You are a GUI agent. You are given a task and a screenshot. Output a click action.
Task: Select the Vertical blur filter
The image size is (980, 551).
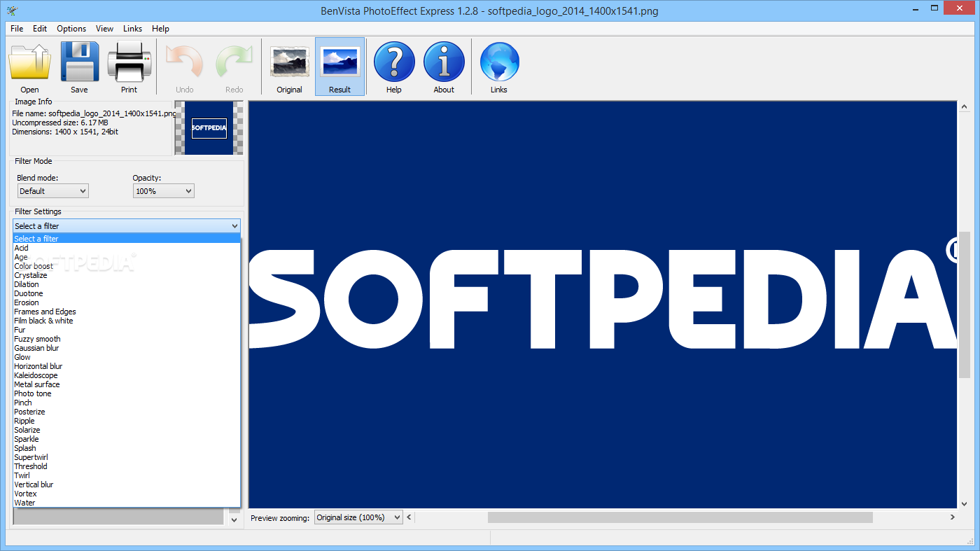[127, 484]
